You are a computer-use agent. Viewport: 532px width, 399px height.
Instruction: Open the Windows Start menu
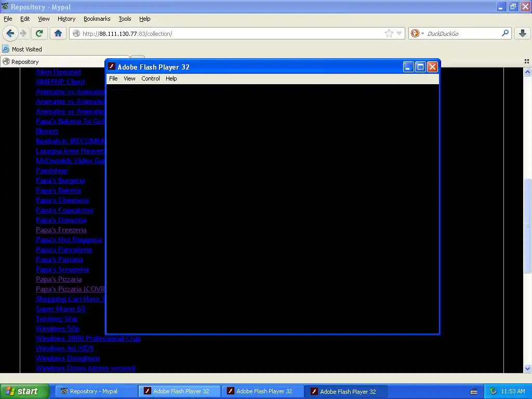tap(24, 391)
